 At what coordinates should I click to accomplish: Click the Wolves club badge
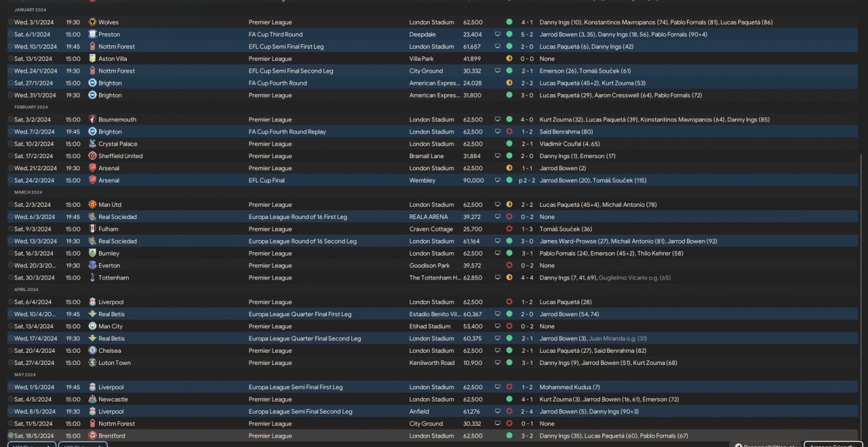click(x=92, y=22)
